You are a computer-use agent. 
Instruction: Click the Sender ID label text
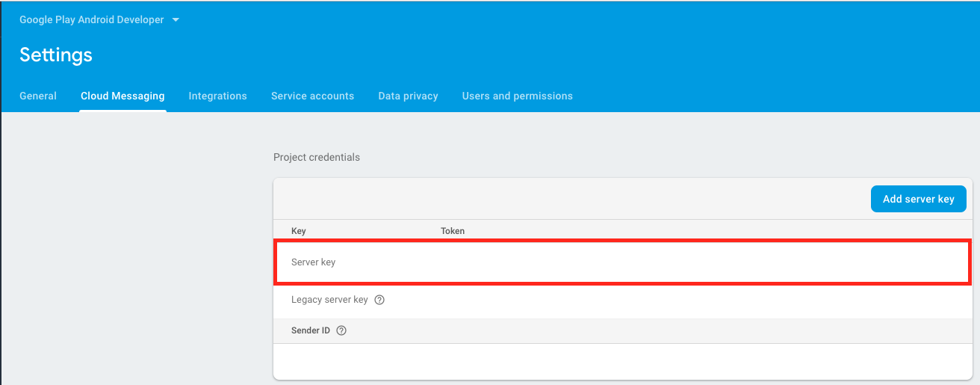311,330
